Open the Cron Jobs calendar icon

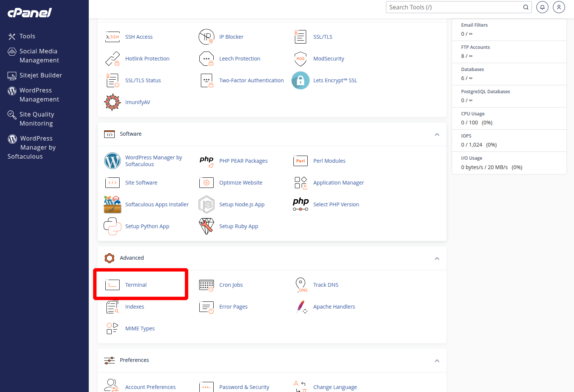(x=207, y=285)
